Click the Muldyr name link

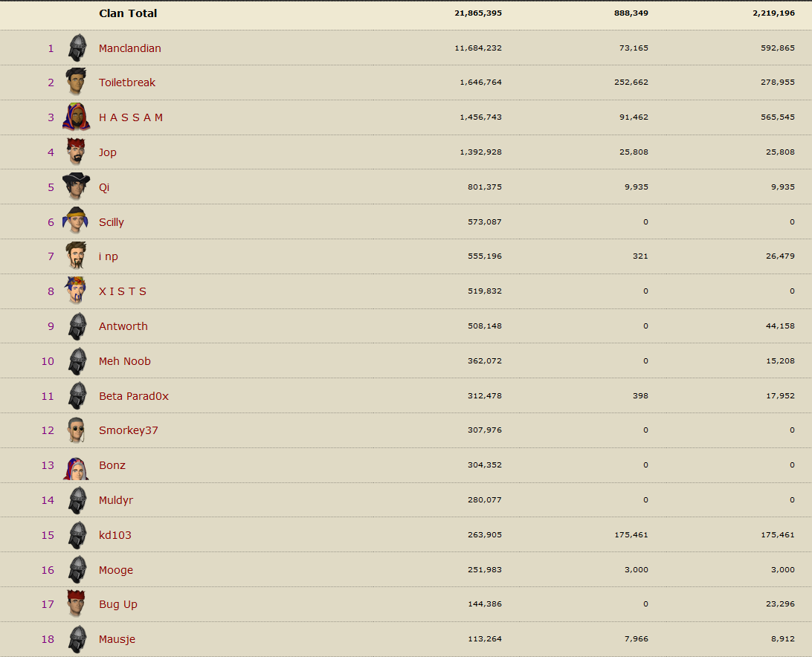coord(115,500)
